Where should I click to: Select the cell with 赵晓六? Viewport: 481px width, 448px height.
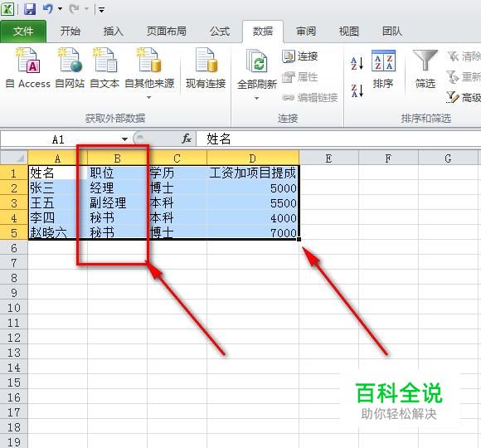pos(58,232)
